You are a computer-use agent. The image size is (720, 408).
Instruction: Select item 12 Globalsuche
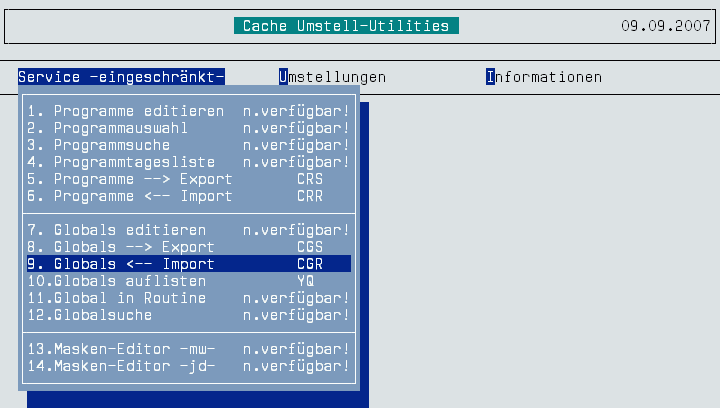pos(189,314)
